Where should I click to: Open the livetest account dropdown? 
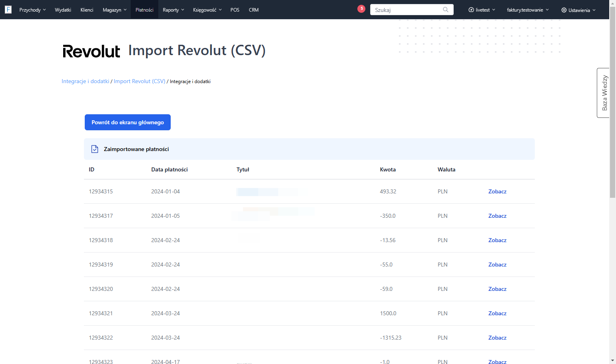482,10
